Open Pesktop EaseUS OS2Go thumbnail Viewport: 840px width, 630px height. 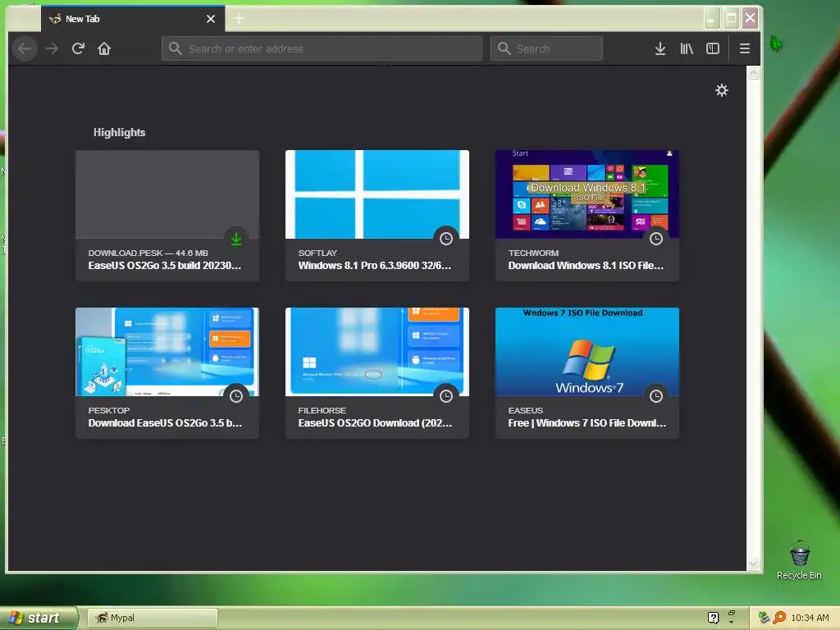(167, 352)
